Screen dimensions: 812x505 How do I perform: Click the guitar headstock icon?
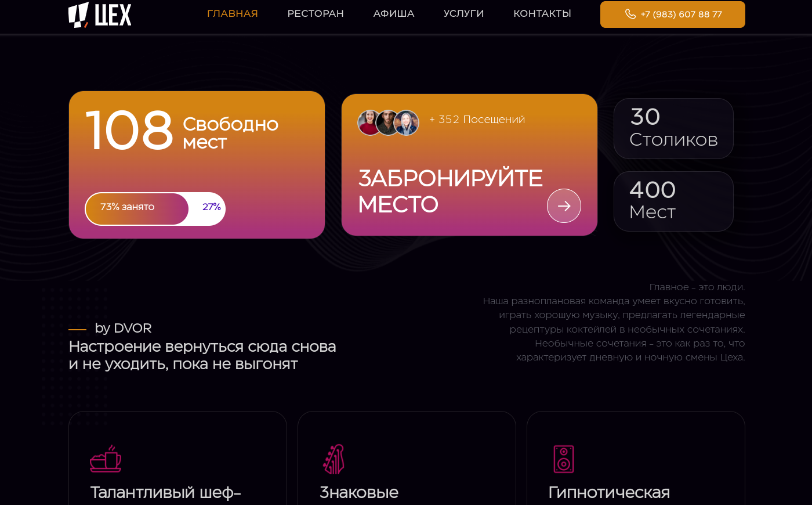click(333, 459)
